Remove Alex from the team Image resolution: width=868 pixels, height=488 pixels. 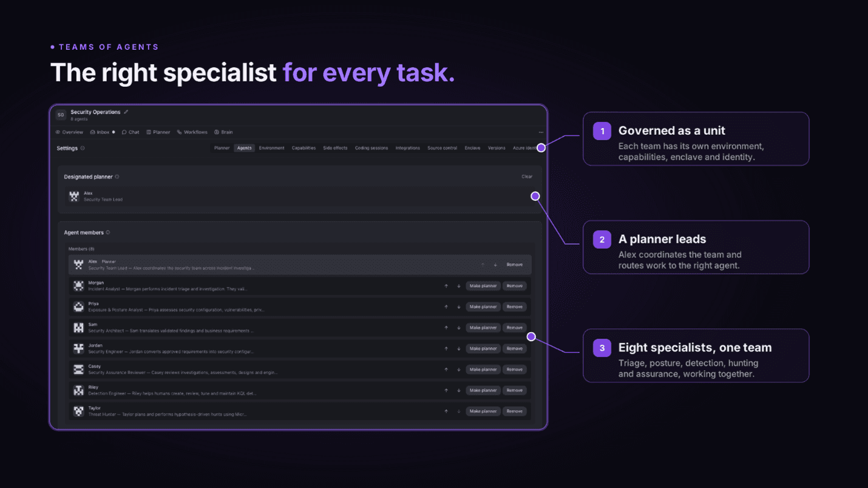(x=515, y=265)
